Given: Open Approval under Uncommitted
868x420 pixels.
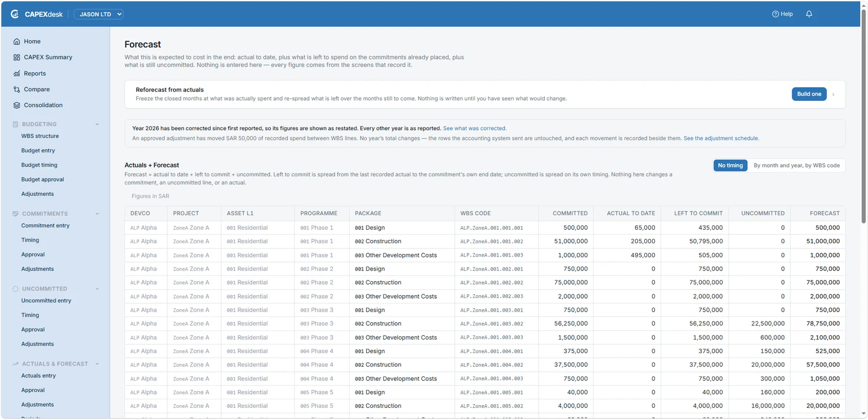Looking at the screenshot, I should (x=33, y=330).
